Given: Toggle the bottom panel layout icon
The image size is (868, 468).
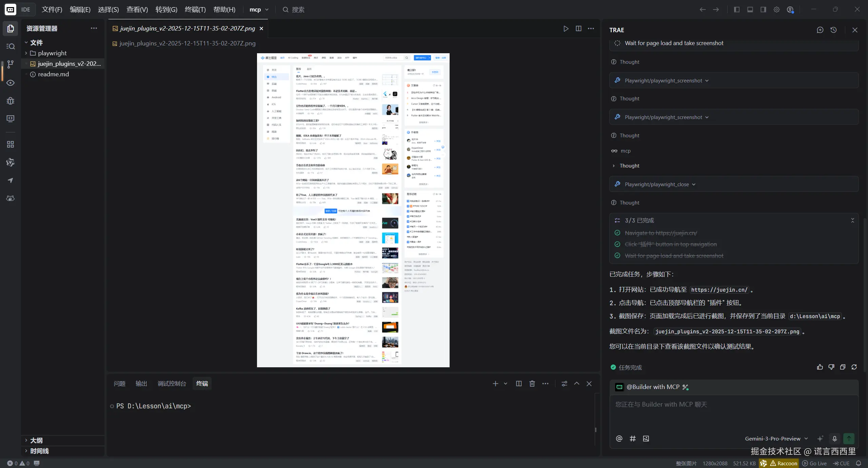Looking at the screenshot, I should click(750, 9).
